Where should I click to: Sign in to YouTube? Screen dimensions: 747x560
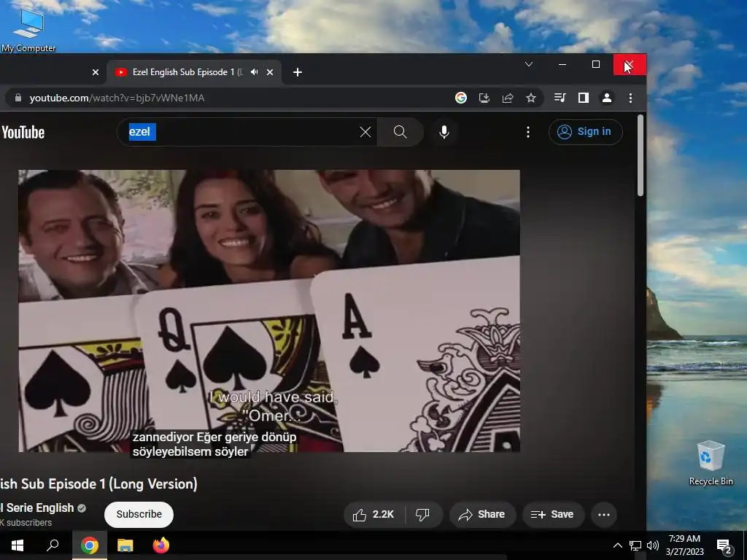click(586, 132)
